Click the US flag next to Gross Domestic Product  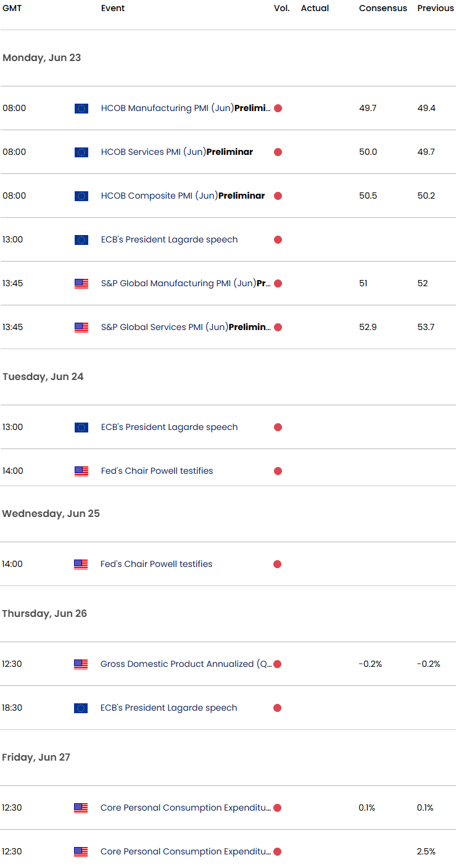(x=81, y=664)
